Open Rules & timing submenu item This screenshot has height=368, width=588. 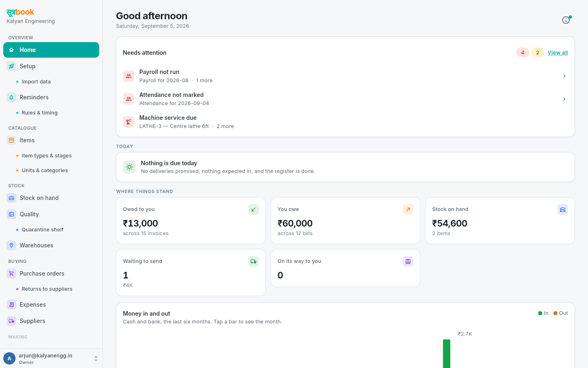tap(40, 113)
